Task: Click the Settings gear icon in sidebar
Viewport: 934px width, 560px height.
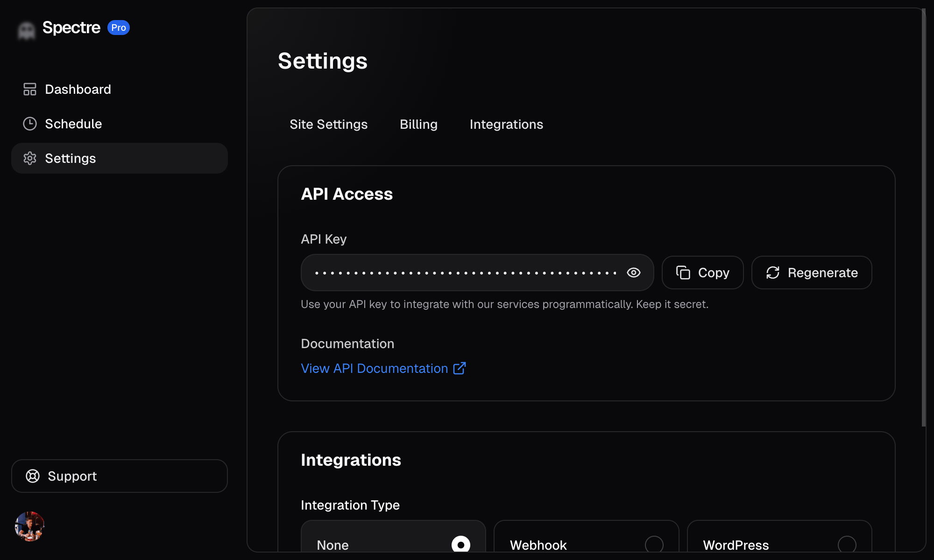Action: 30,158
